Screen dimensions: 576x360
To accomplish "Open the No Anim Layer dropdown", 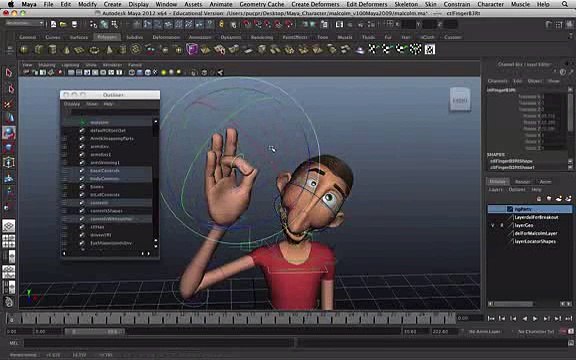I will (485, 331).
